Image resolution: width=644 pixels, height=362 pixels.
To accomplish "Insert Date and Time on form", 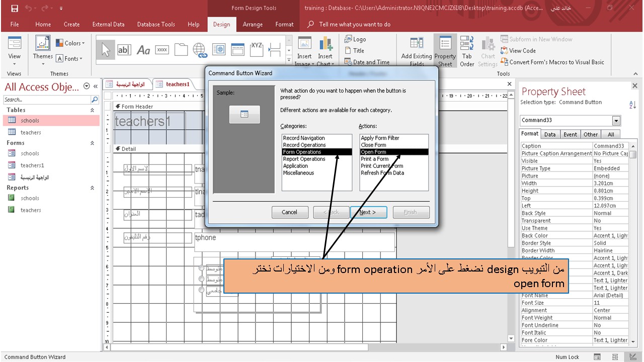I will [367, 62].
